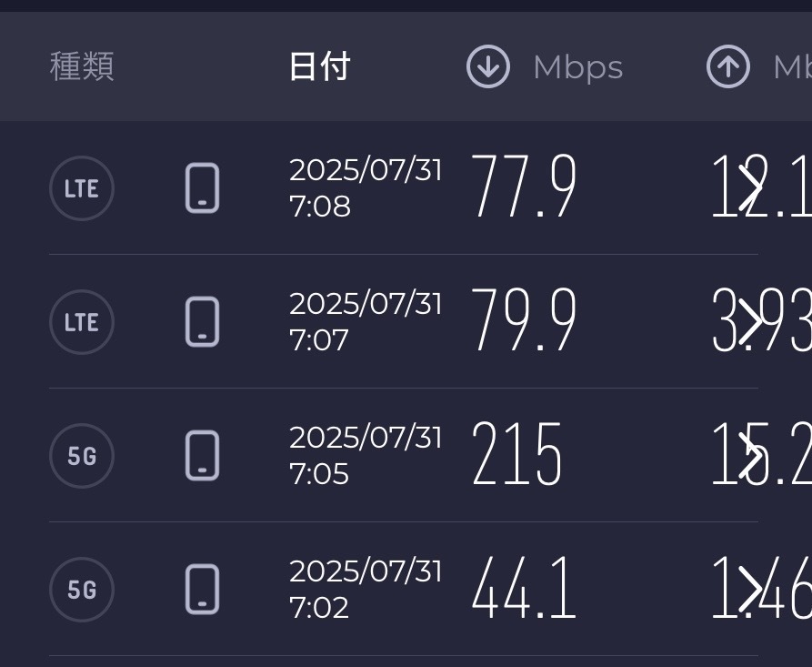Click the phone device icon in the 7:08 row
The width and height of the screenshot is (812, 667).
click(202, 188)
